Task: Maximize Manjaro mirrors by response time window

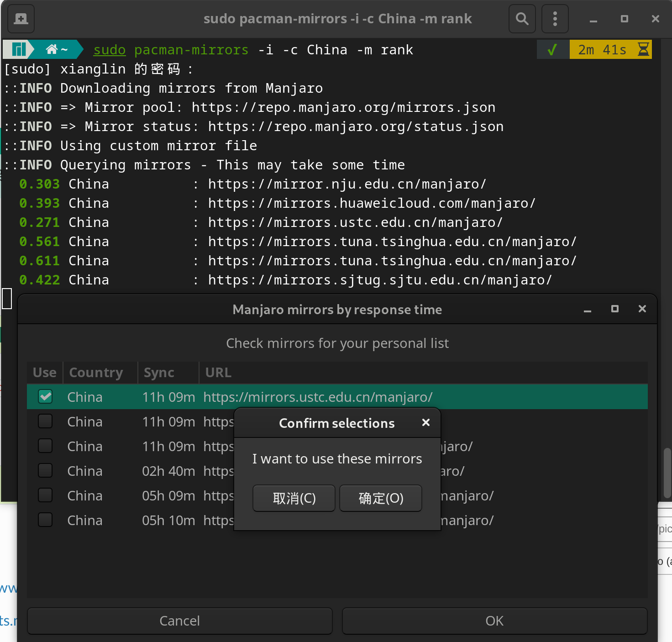Action: click(x=615, y=309)
